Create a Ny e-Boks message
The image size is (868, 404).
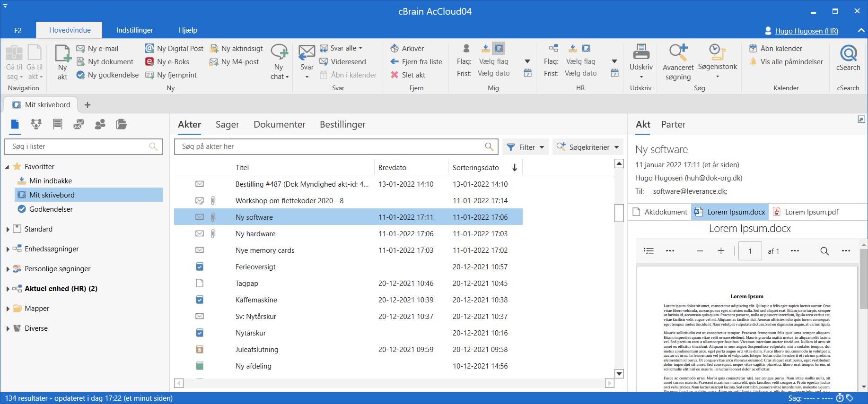pyautogui.click(x=167, y=61)
